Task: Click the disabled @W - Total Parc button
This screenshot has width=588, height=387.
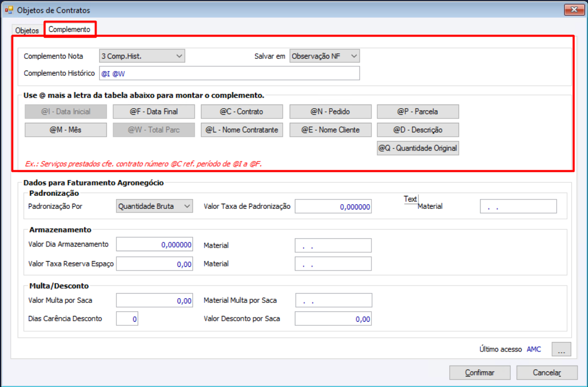Action: 154,130
